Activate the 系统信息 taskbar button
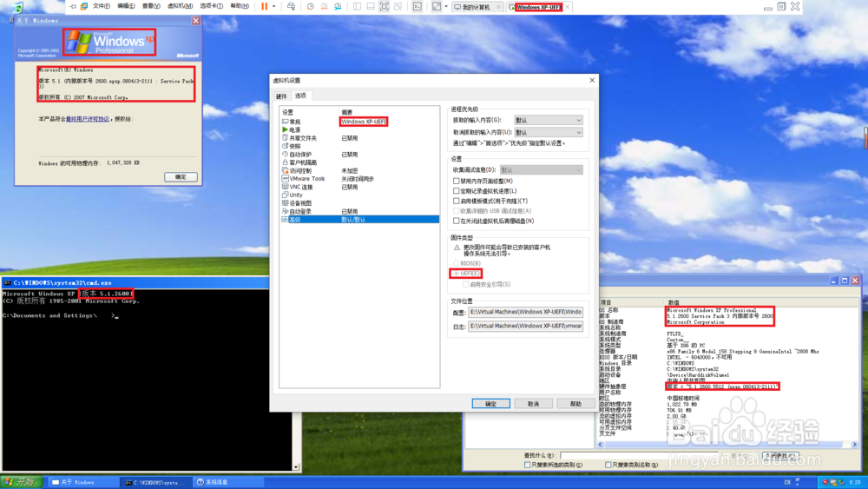 (x=230, y=482)
